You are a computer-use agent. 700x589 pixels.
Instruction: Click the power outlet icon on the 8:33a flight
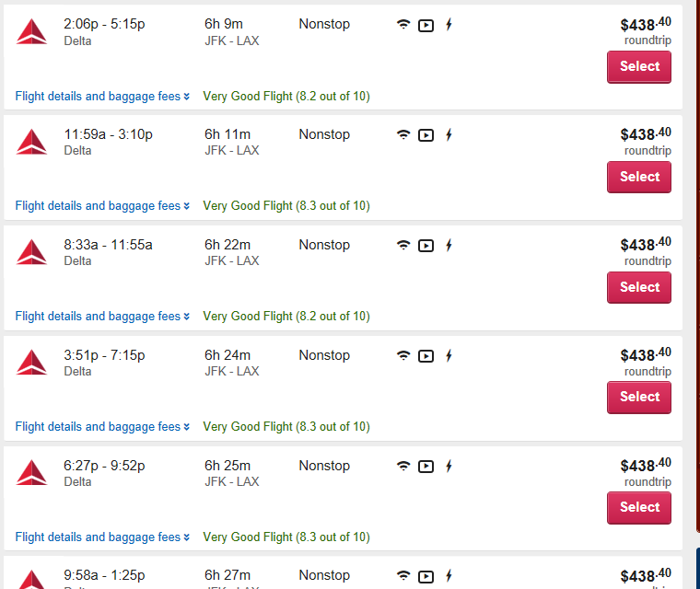pos(449,245)
